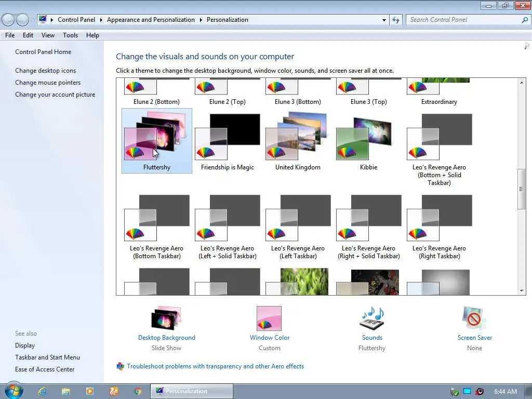
Task: Choose Leo's Revenge Aero (Left + Solid Taskbar)
Action: [x=228, y=227]
